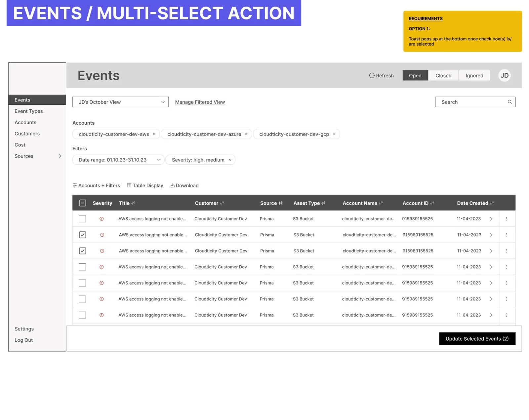Image resolution: width=529 pixels, height=420 pixels.
Task: Toggle the header select-all checkbox
Action: pos(83,203)
